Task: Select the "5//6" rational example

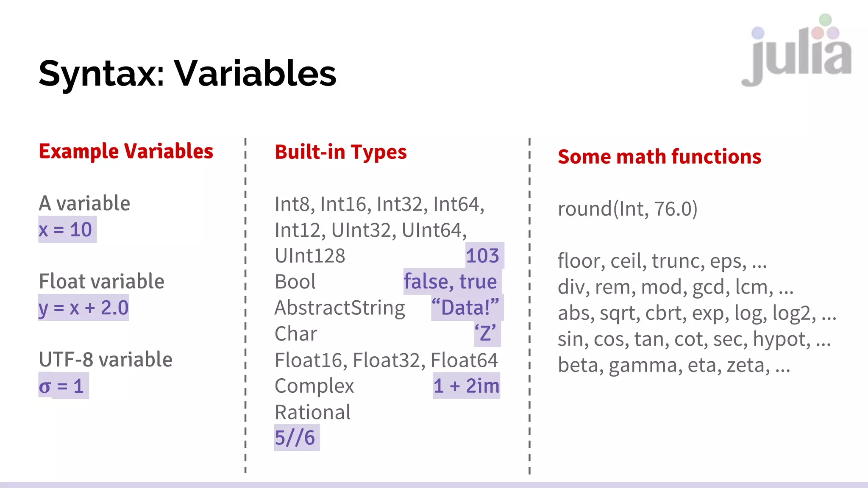Action: click(296, 438)
